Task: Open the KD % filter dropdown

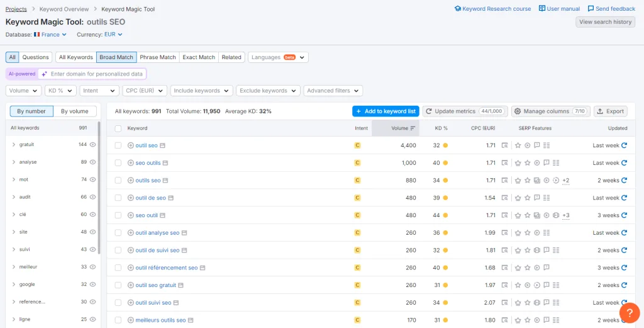Action: tap(60, 91)
